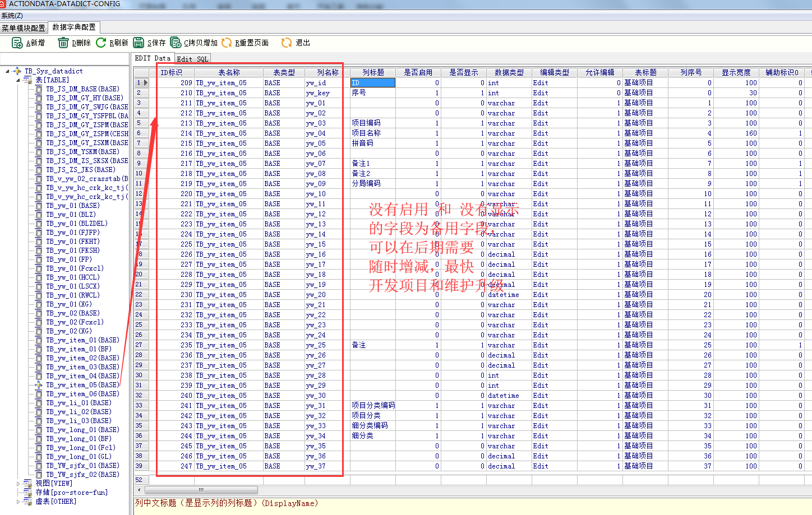Viewport: 812px width, 515px height.
Task: Click the 拼音码 column title cell
Action: click(373, 143)
